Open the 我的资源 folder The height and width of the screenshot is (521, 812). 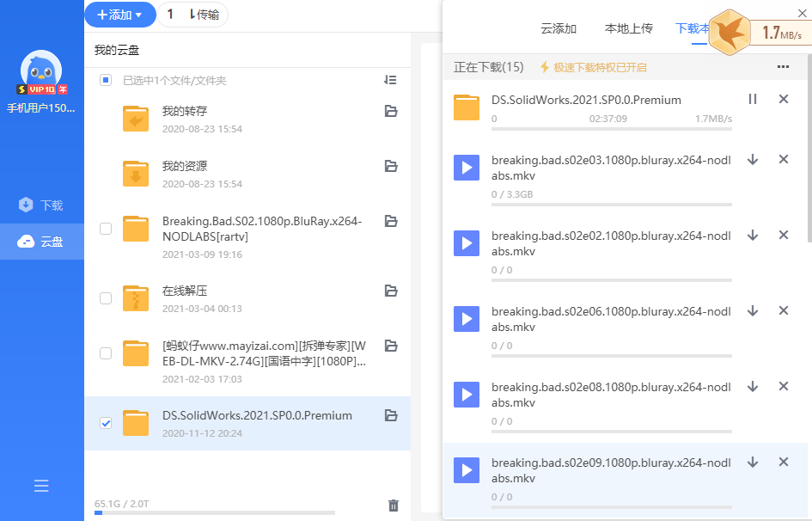coord(185,166)
